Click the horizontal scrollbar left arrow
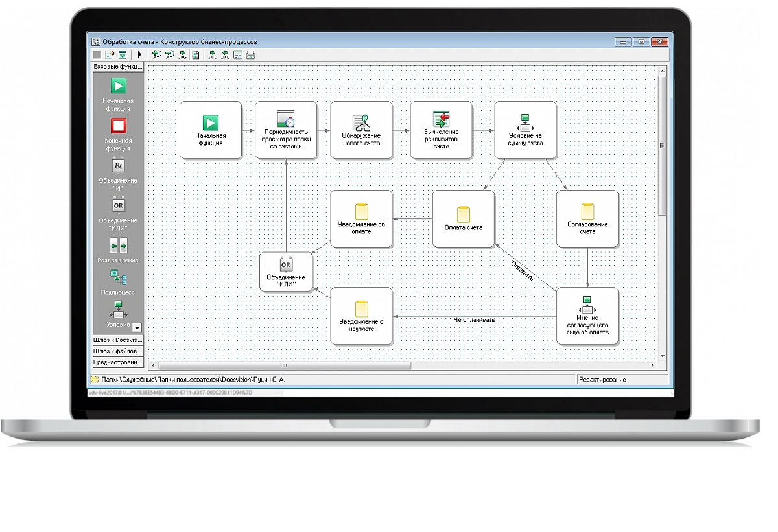This screenshot has height=532, width=778. point(153,365)
